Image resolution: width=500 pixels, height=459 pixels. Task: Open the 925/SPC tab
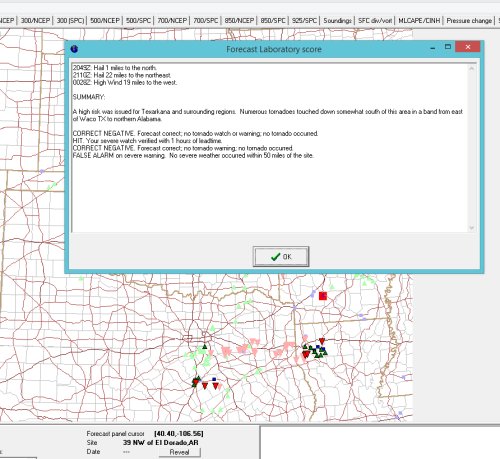304,21
